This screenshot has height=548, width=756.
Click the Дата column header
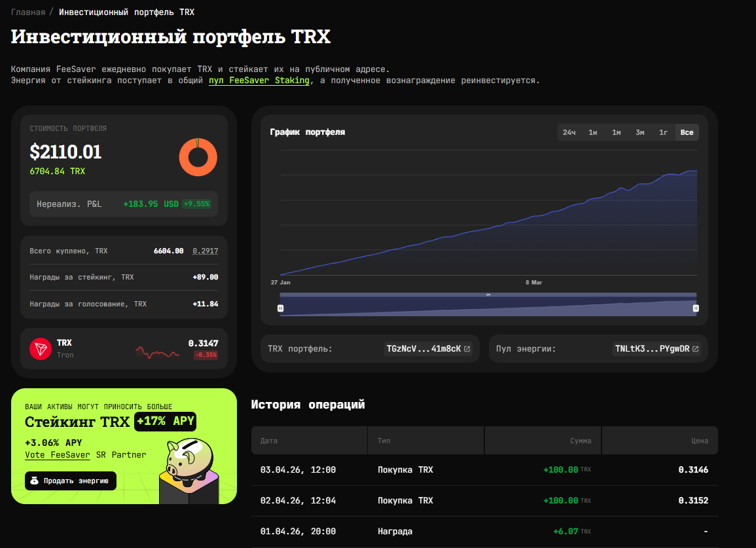(x=268, y=441)
